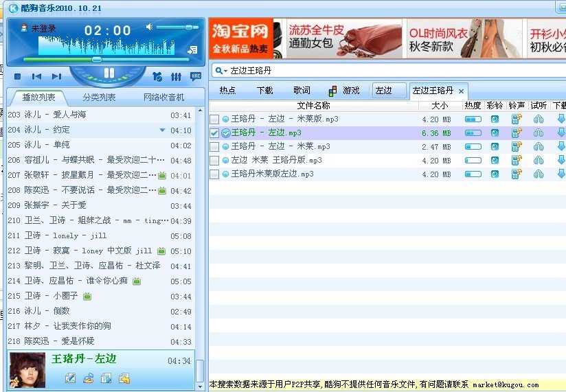Sort results by 热度 column header
The height and width of the screenshot is (392, 566).
click(473, 106)
